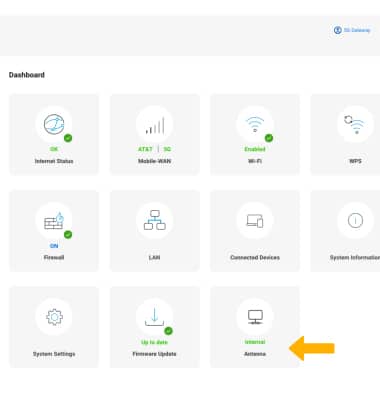The height and width of the screenshot is (400, 380).
Task: Click the Wi-Fi tile label
Action: click(x=255, y=161)
